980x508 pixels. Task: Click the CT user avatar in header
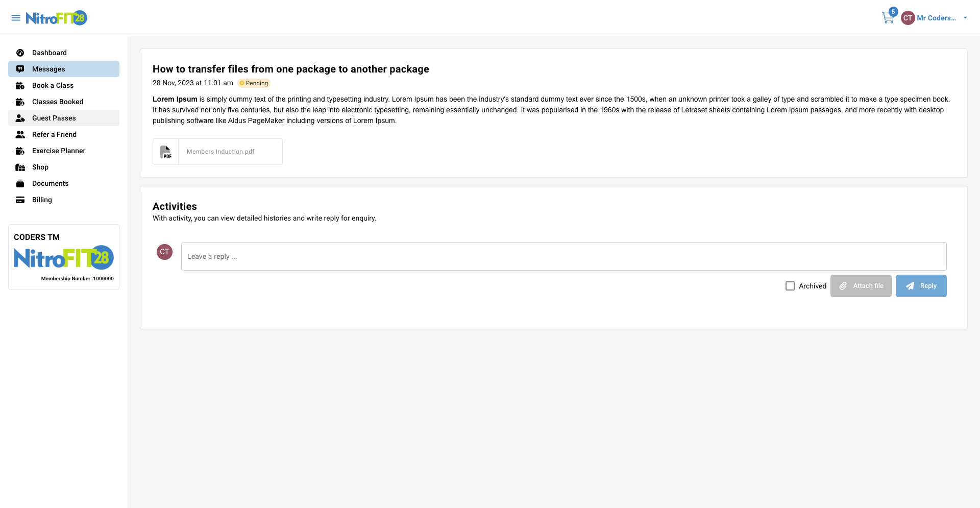point(908,18)
